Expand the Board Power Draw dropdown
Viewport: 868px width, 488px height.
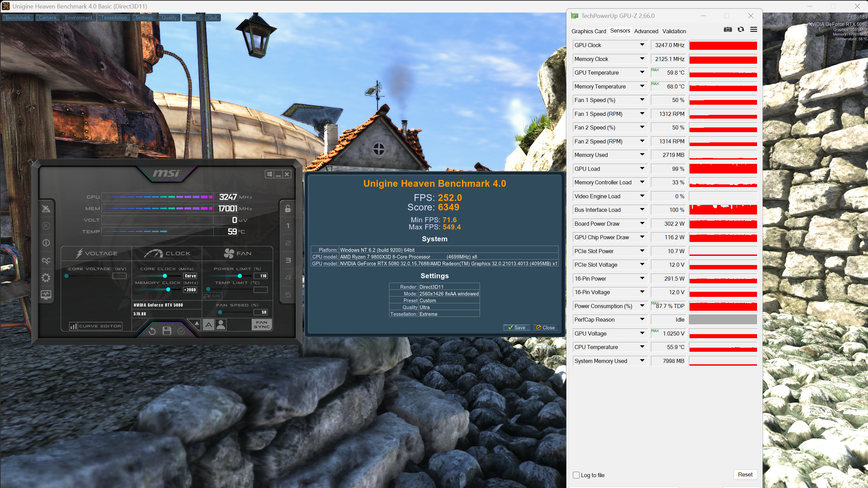click(x=642, y=223)
